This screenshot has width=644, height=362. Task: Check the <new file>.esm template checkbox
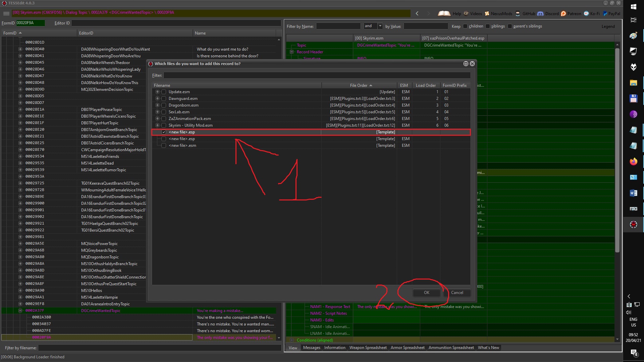[x=164, y=145]
